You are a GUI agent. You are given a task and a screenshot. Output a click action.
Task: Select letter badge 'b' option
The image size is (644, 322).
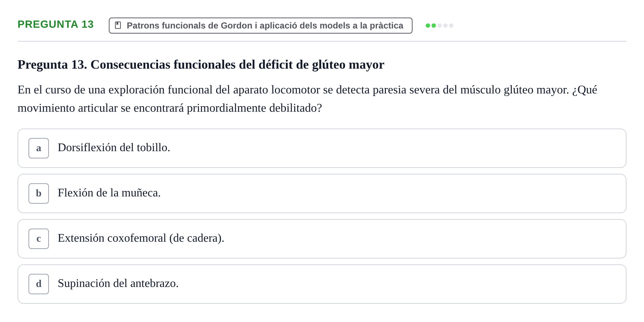[39, 193]
